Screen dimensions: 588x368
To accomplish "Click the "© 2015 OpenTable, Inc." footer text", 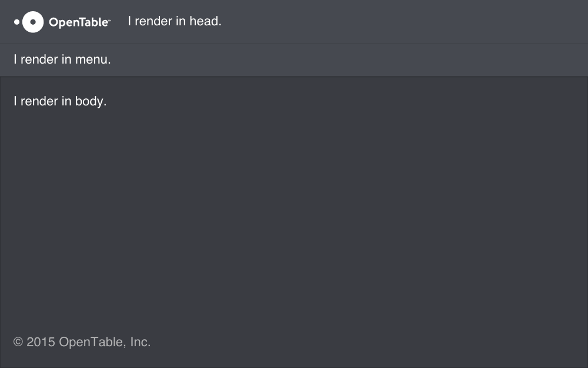I will (x=82, y=342).
